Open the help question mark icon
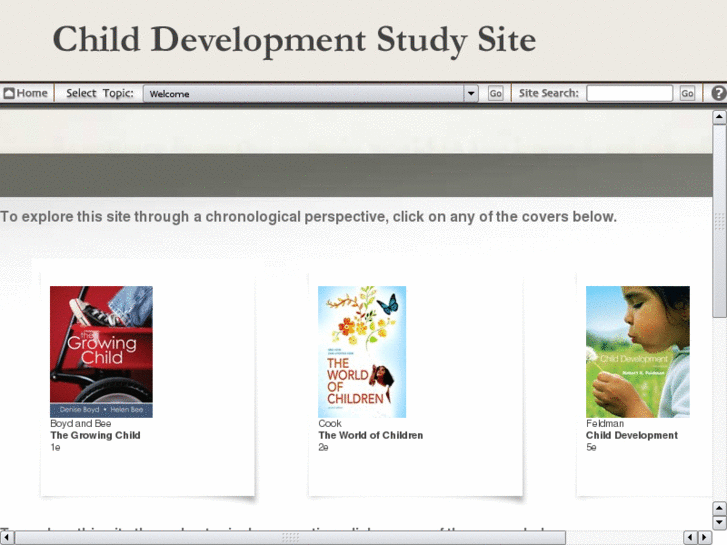The image size is (727, 545). (719, 93)
